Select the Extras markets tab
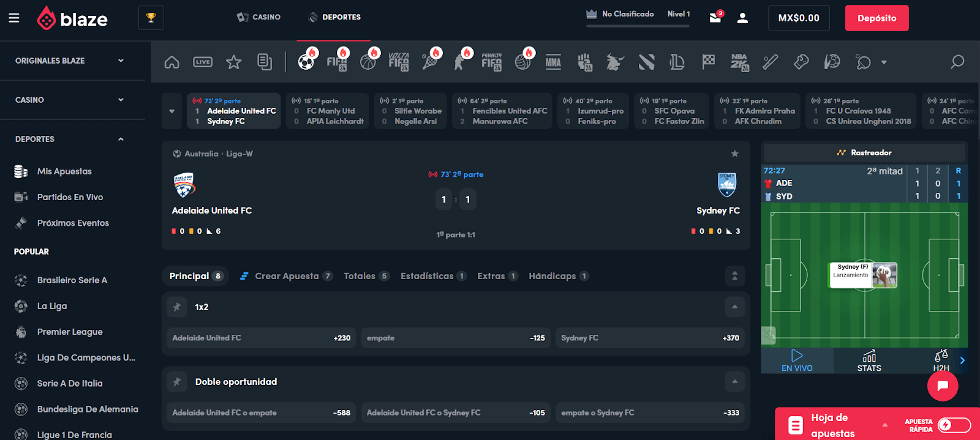980x440 pixels. coord(498,276)
